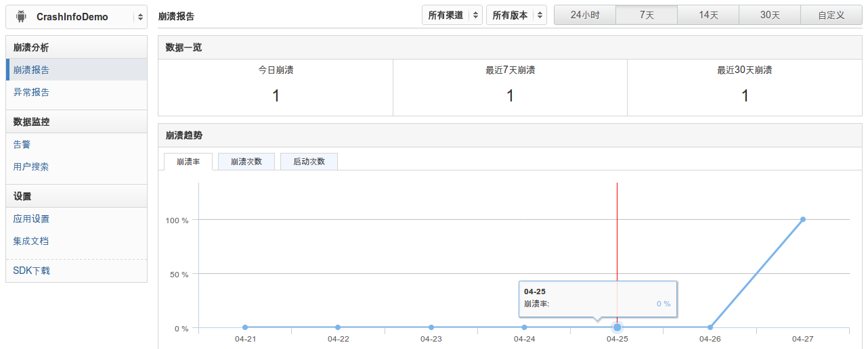Switch to the 崩溃次数 tab
Screen dimensions: 868x349
(246, 162)
